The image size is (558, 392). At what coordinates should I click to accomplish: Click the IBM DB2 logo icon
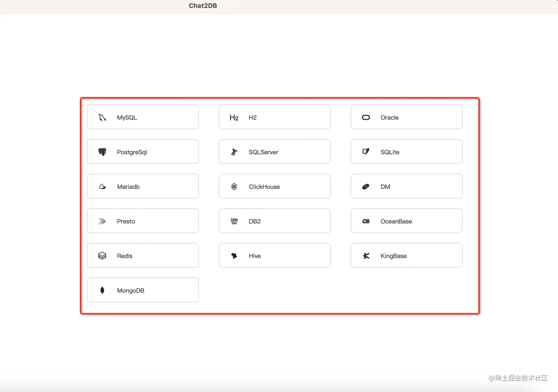[234, 221]
